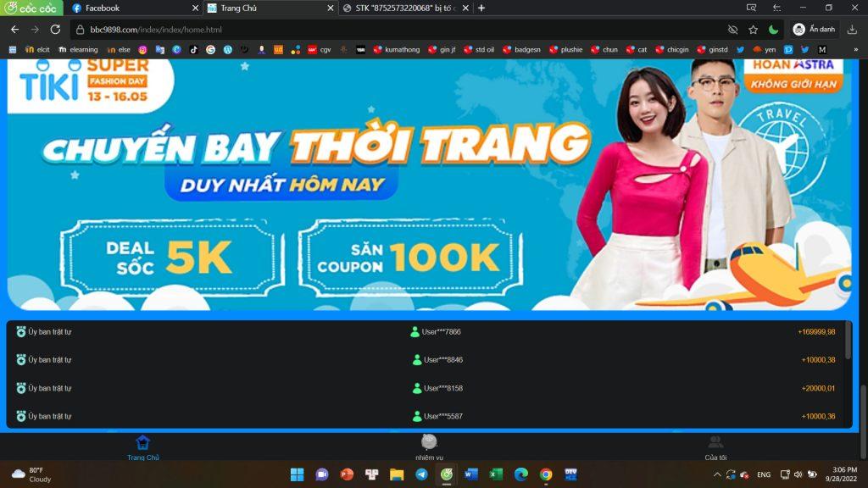Image resolution: width=868 pixels, height=488 pixels.
Task: Expand the hidden bookmarks overflow chevron
Action: pyautogui.click(x=855, y=50)
